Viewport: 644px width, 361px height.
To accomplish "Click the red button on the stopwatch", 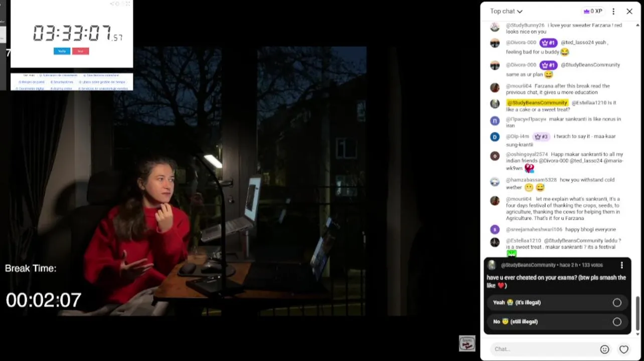I will pos(80,51).
